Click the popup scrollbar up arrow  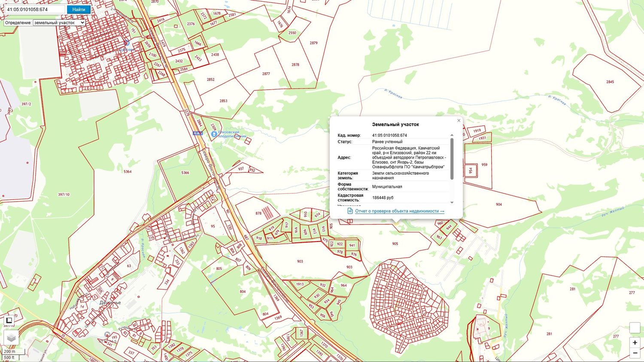tap(452, 135)
